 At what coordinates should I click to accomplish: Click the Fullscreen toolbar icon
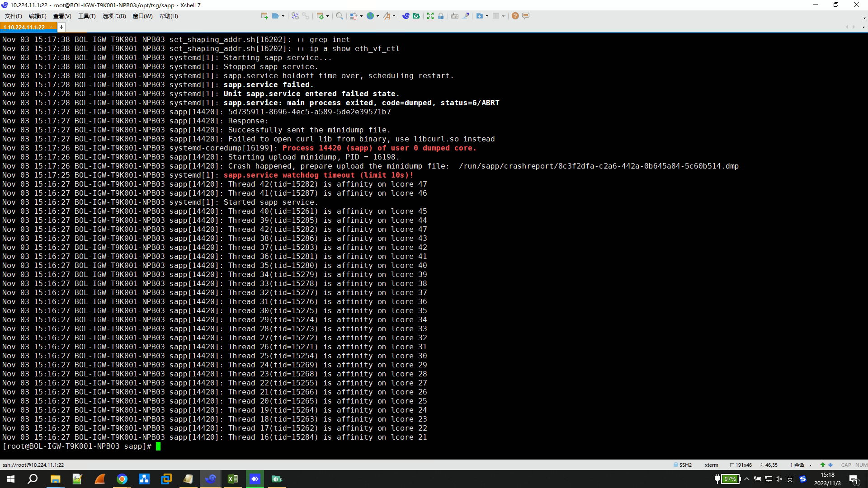tap(430, 16)
